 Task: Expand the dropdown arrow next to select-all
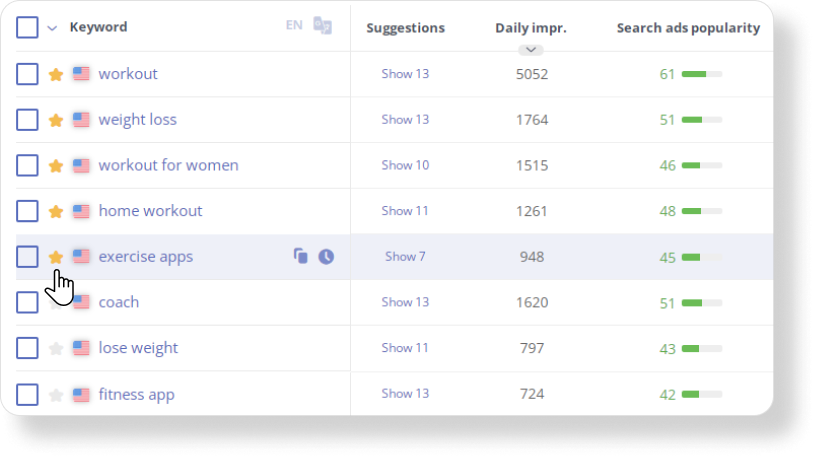coord(52,28)
